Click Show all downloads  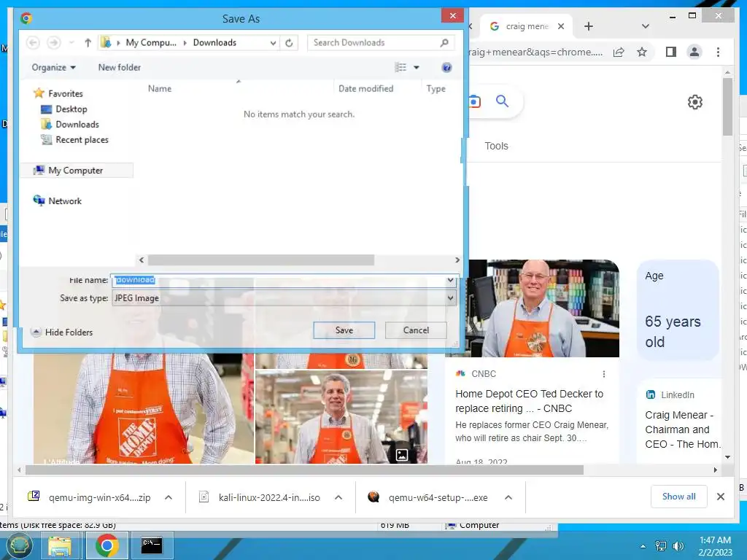point(679,497)
